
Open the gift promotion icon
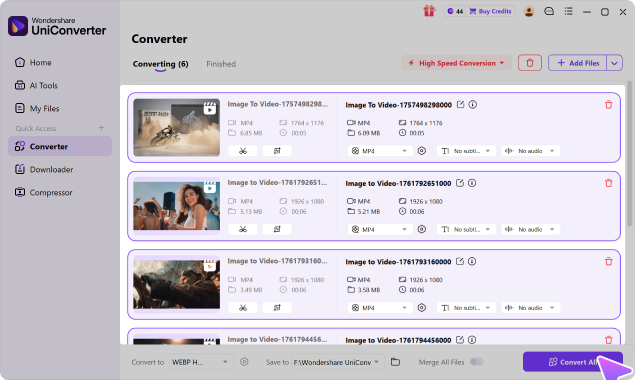(429, 11)
